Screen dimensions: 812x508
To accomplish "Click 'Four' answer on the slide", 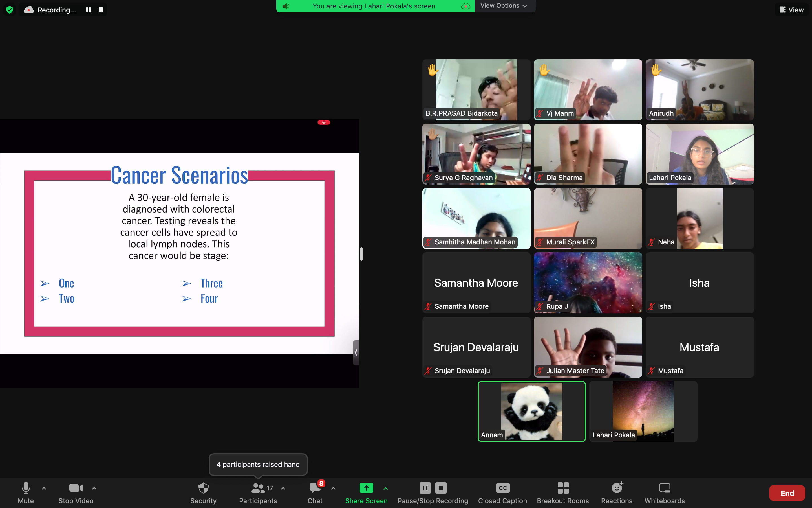I will click(x=209, y=298).
